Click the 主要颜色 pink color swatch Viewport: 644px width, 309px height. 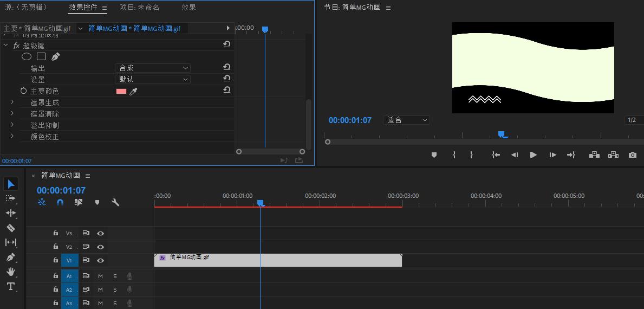pos(121,91)
